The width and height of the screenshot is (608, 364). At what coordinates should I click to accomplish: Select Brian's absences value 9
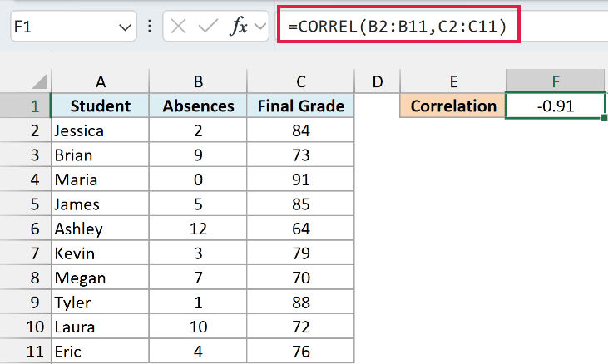coord(198,155)
